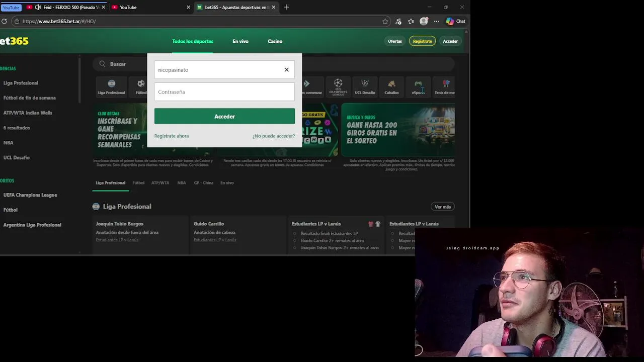The image size is (644, 362).
Task: Open ATP/WTA Indian Wells sidebar item
Action: [x=28, y=113]
